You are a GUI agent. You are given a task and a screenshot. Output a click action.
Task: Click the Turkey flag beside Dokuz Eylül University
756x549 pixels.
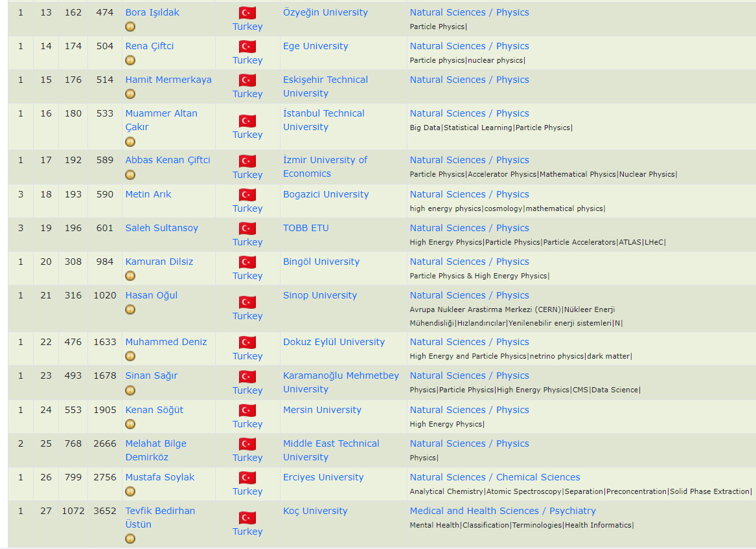click(x=247, y=342)
